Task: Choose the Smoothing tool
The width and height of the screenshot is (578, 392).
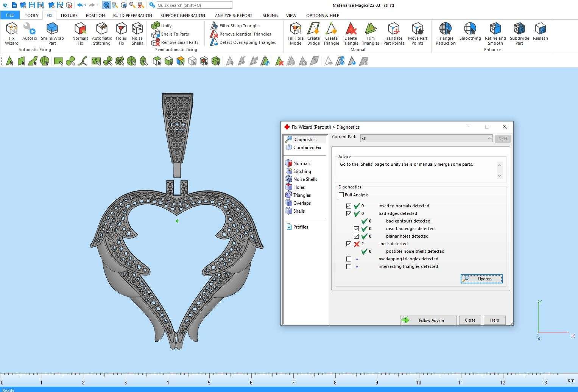Action: click(470, 32)
